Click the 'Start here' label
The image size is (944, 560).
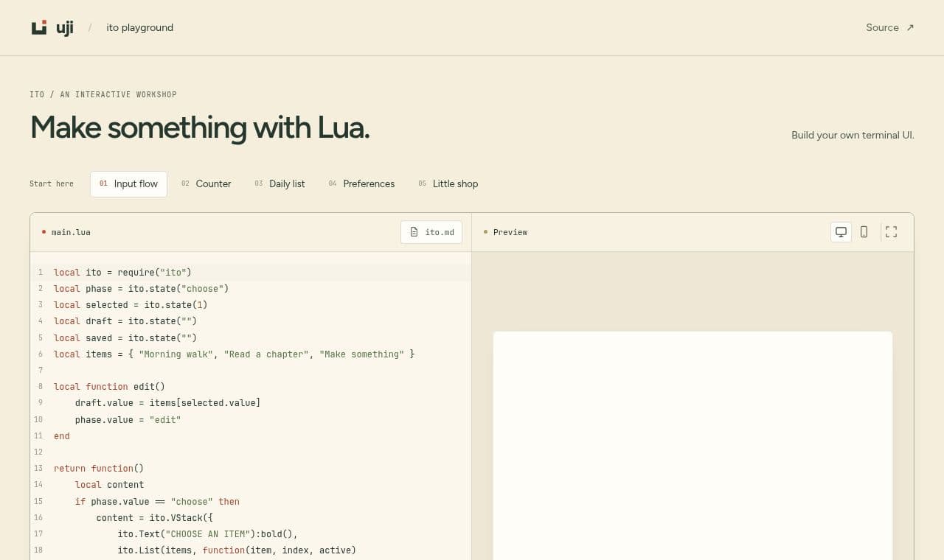coord(52,183)
